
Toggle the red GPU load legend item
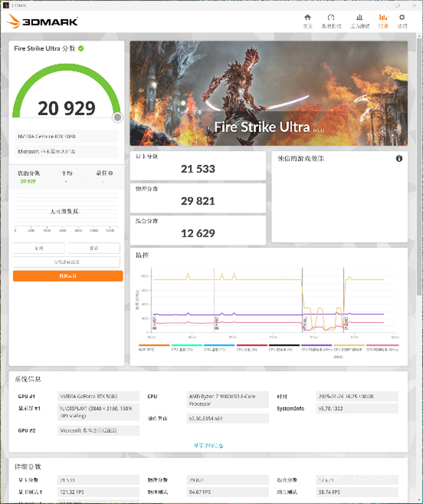[251, 347]
